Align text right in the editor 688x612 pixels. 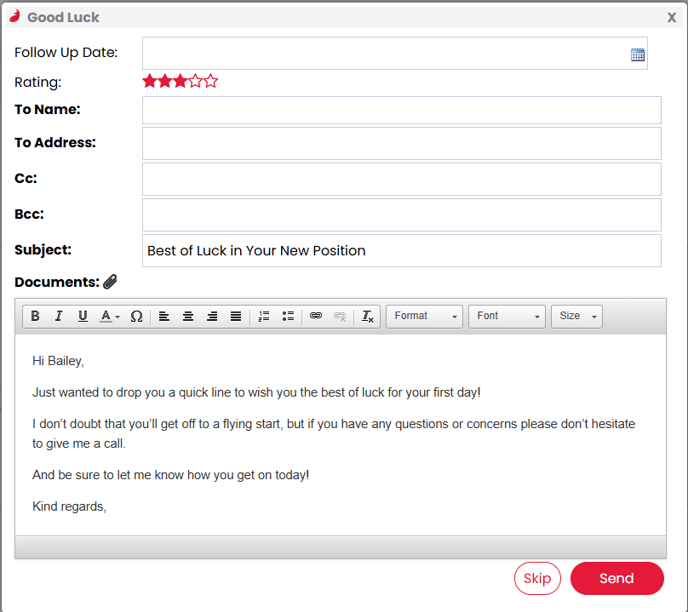pyautogui.click(x=212, y=316)
